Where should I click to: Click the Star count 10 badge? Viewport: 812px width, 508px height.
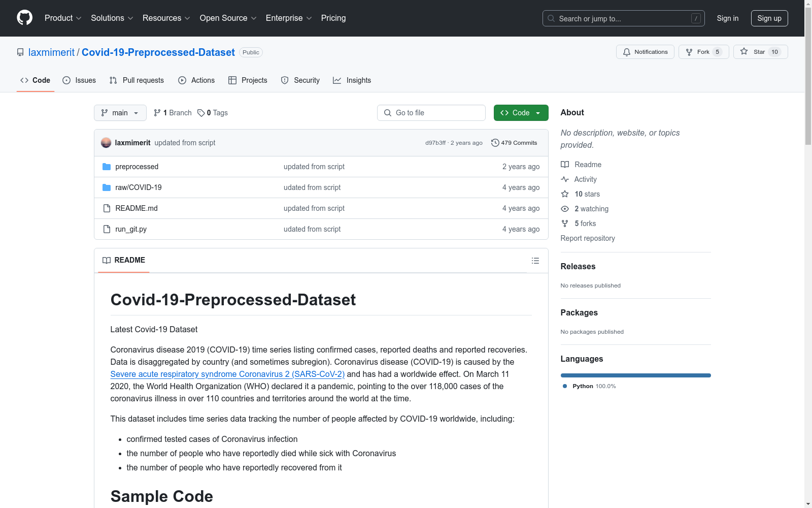774,52
